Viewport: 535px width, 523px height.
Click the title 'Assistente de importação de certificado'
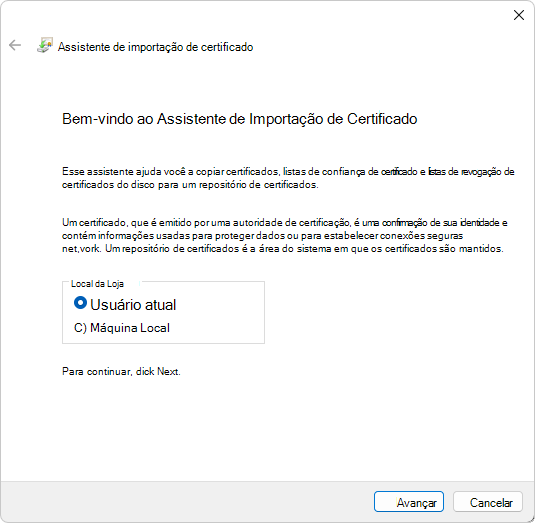[x=155, y=47]
